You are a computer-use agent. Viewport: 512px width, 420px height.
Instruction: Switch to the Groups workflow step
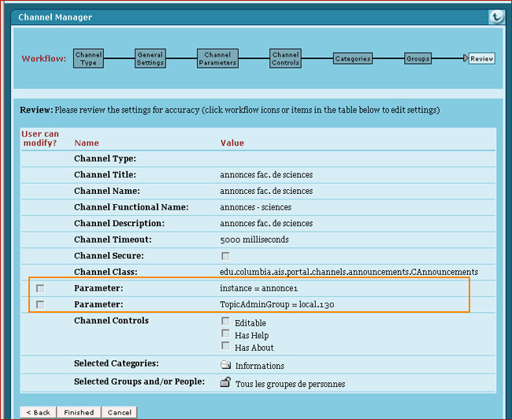click(x=417, y=59)
